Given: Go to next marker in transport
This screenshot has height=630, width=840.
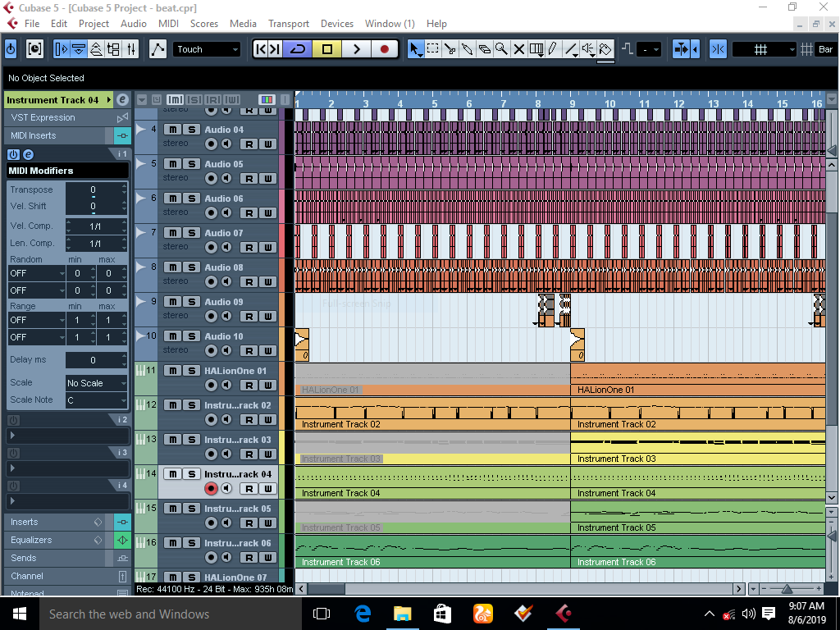Looking at the screenshot, I should coord(275,49).
